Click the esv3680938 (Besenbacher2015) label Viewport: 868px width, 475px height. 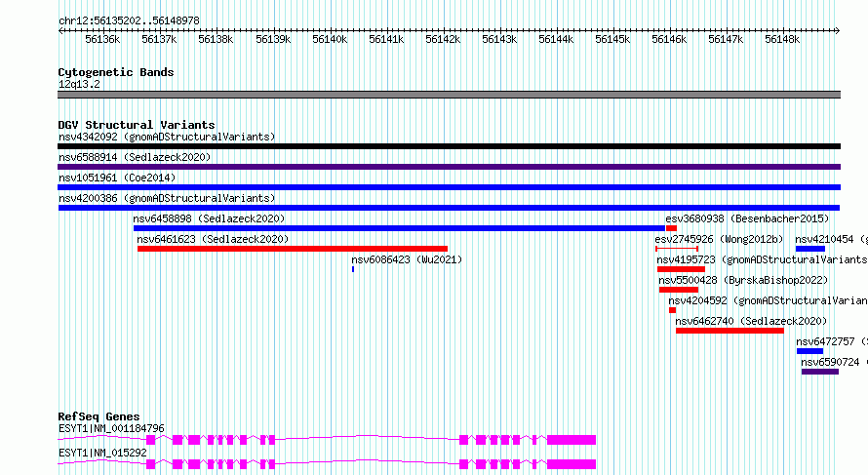coord(747,218)
